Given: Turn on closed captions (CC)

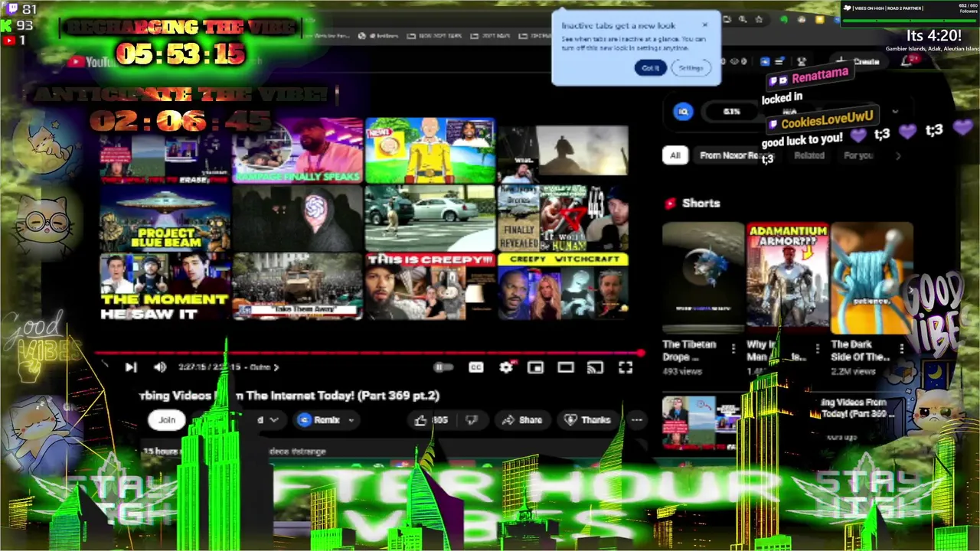Looking at the screenshot, I should (475, 368).
